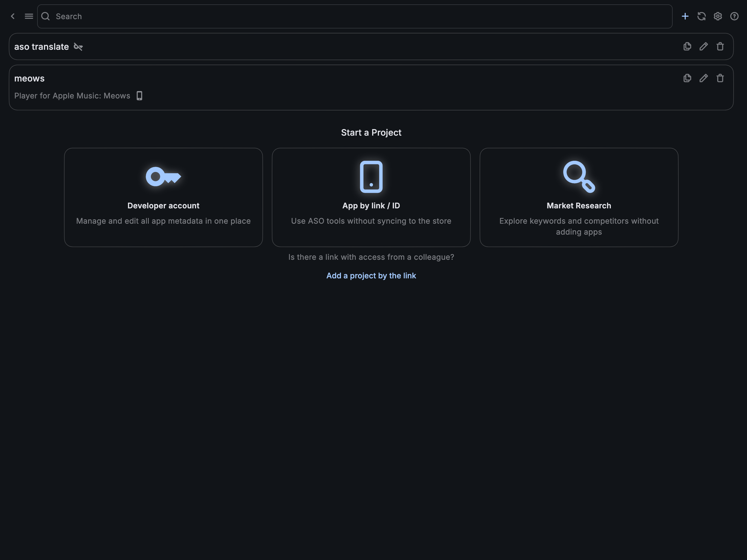Screen dimensions: 747x560
Task: Select the App by link / ID card
Action: 371,197
